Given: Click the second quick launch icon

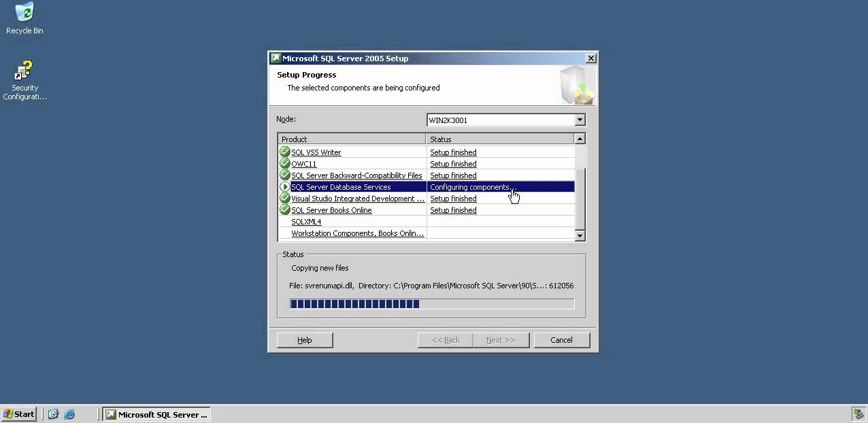Looking at the screenshot, I should tap(69, 413).
